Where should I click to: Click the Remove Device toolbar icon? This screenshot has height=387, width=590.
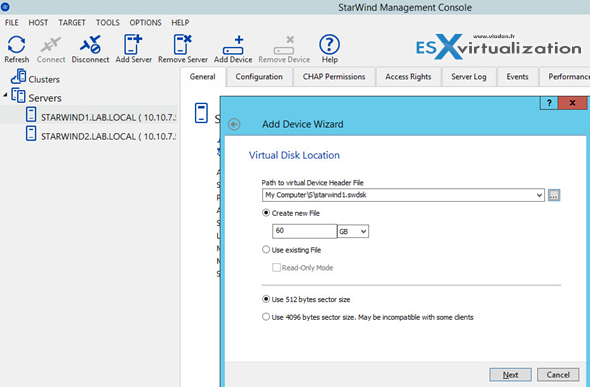pos(284,45)
